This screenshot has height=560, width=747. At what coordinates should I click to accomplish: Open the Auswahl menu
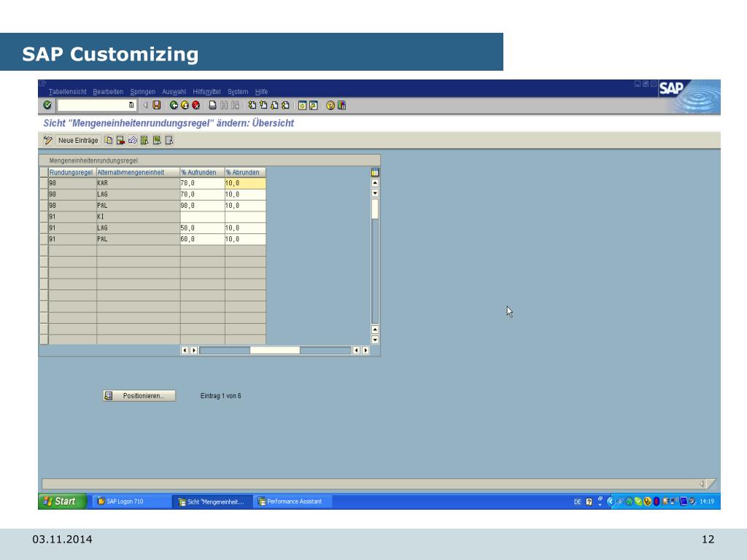(x=174, y=91)
